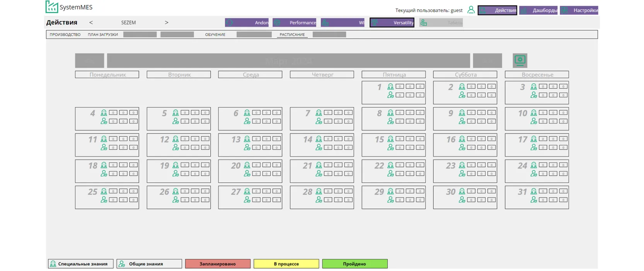Screen dimensions: 644x271
Task: Open the SEZEM unit selector
Action: click(128, 22)
